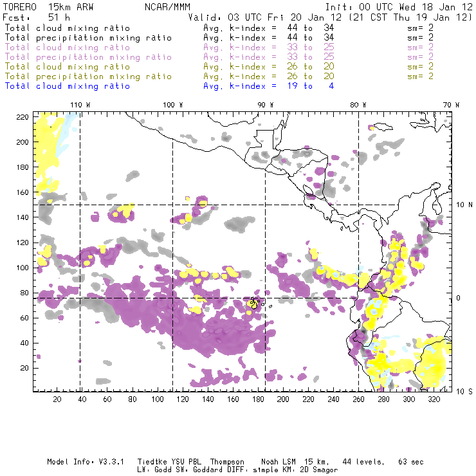Image resolution: width=476 pixels, height=476 pixels.
Task: Click the "90 W" longitude label
Action: [266, 105]
